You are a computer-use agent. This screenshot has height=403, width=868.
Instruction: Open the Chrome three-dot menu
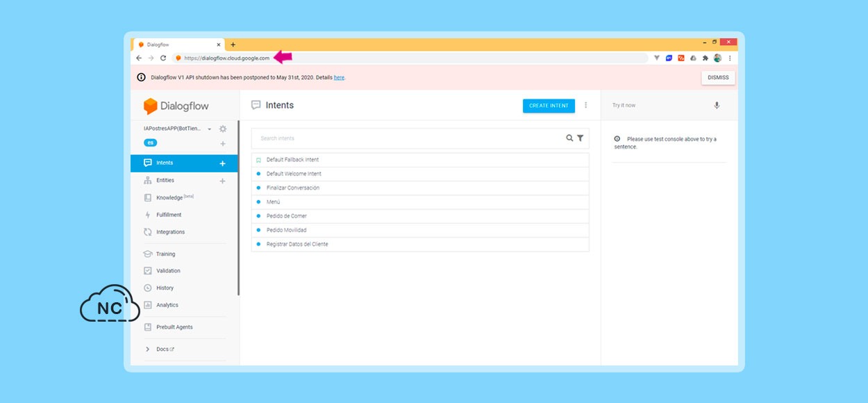tap(729, 58)
